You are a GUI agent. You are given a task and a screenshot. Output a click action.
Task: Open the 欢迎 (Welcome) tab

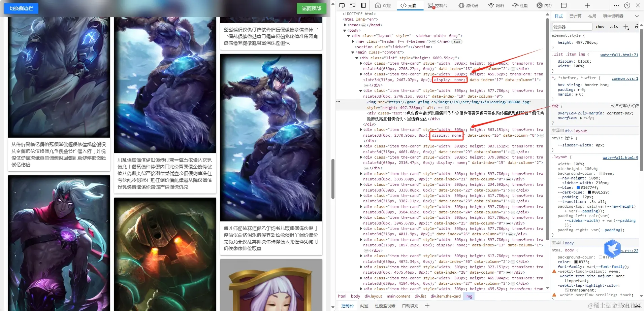[x=383, y=5]
